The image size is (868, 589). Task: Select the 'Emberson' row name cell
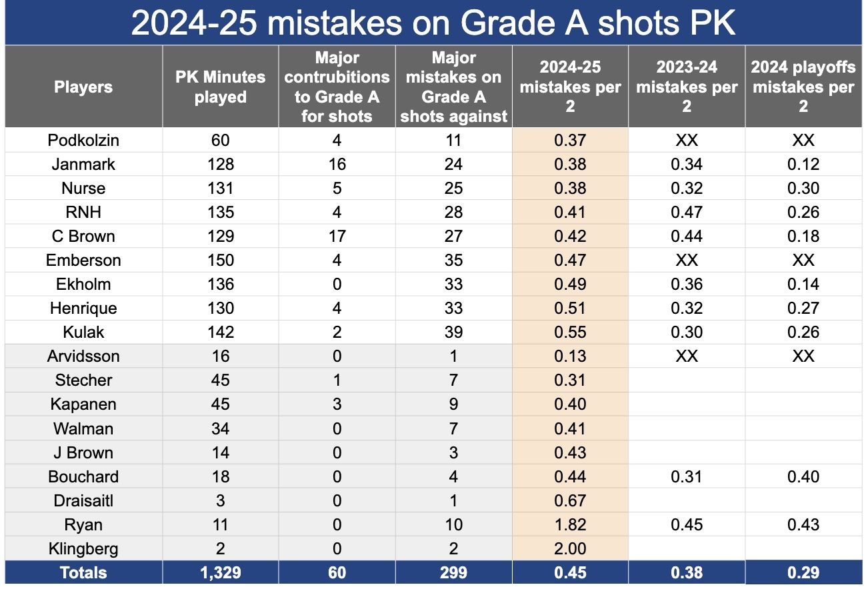tap(83, 260)
